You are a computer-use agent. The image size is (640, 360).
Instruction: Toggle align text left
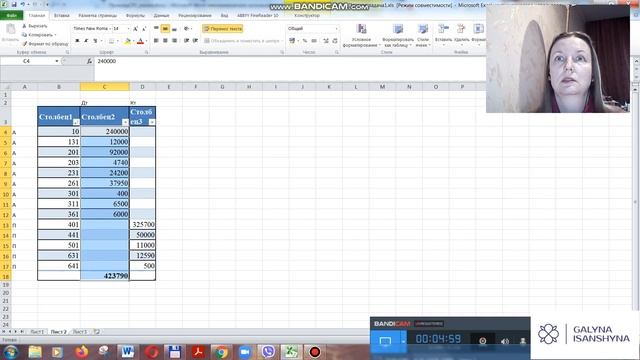point(156,41)
